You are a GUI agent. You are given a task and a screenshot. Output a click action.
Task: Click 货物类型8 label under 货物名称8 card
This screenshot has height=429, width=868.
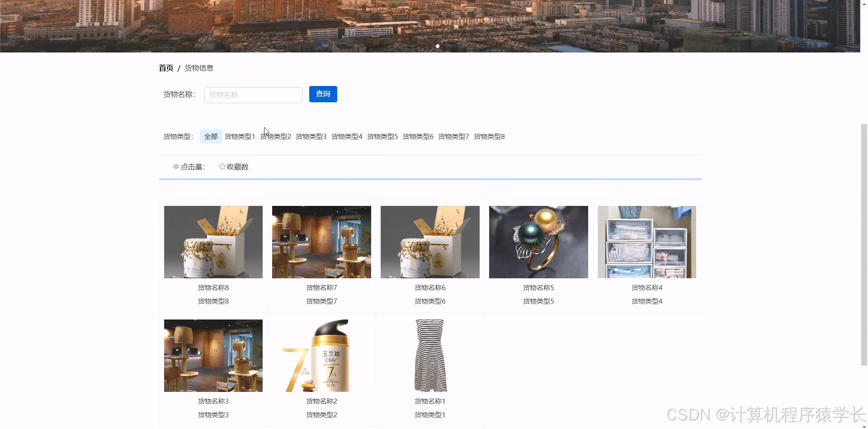(213, 301)
